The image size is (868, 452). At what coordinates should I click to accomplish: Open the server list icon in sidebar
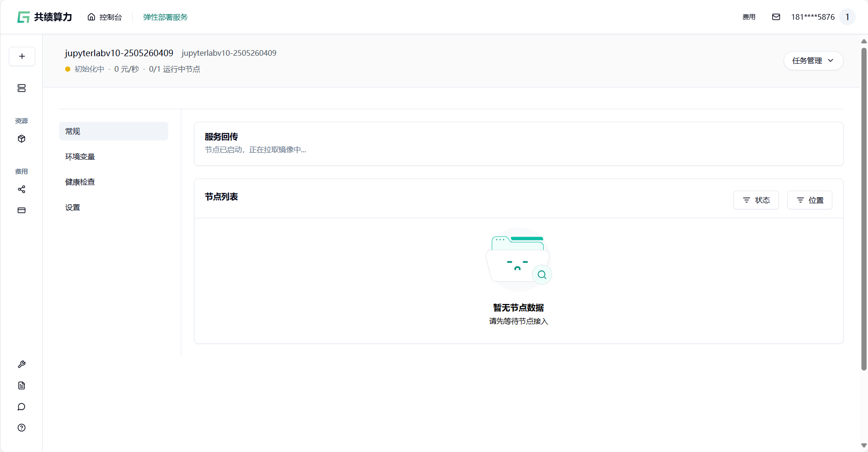pyautogui.click(x=22, y=88)
